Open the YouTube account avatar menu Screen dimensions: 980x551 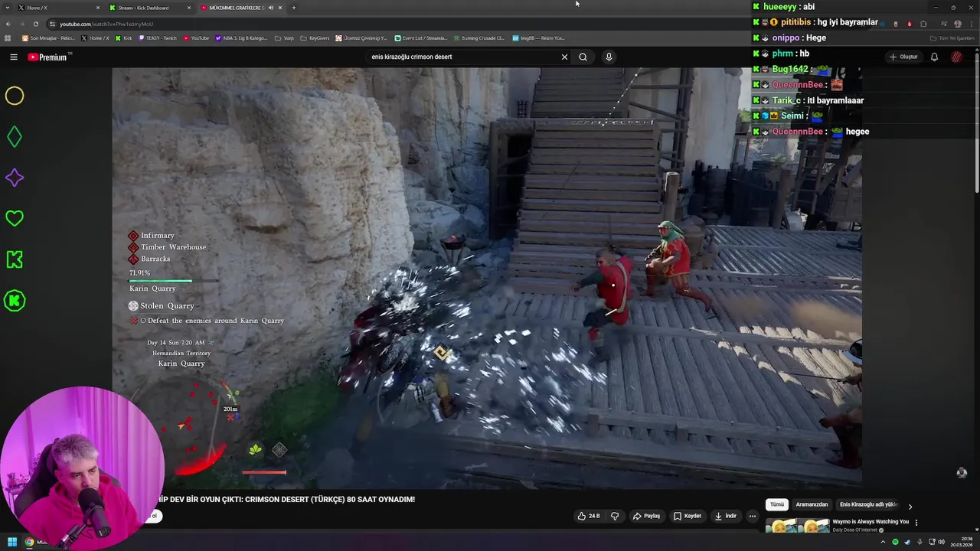click(956, 57)
